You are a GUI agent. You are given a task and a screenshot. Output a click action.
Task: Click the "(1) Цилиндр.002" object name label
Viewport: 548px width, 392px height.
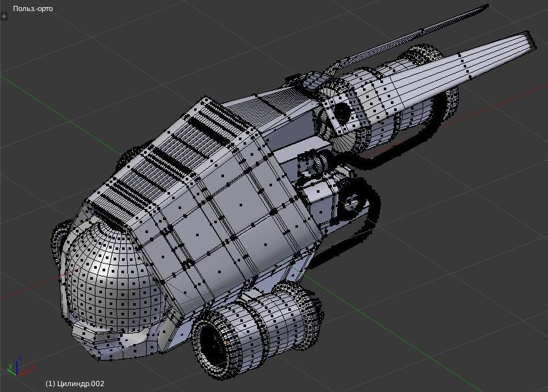(x=75, y=384)
